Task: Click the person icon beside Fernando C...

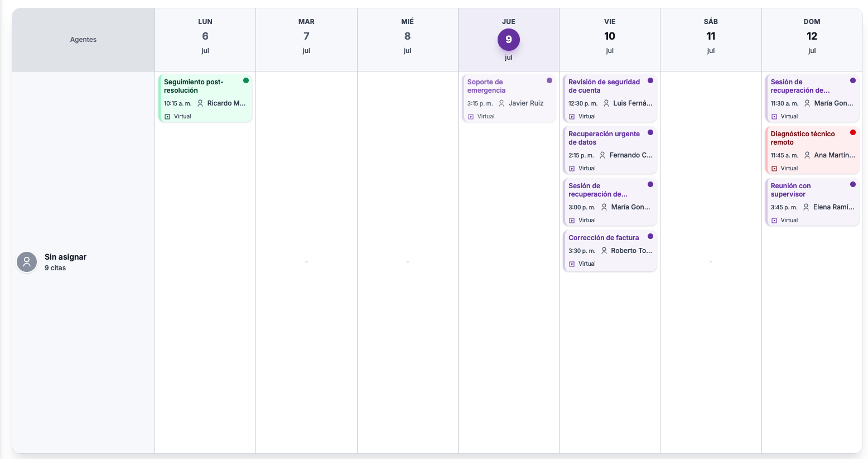Action: [602, 155]
